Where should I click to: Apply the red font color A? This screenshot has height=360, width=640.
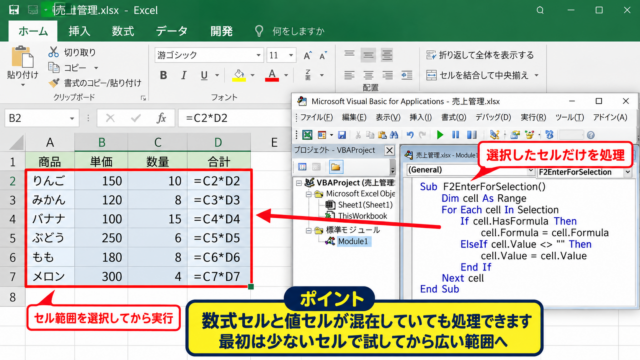coord(272,75)
